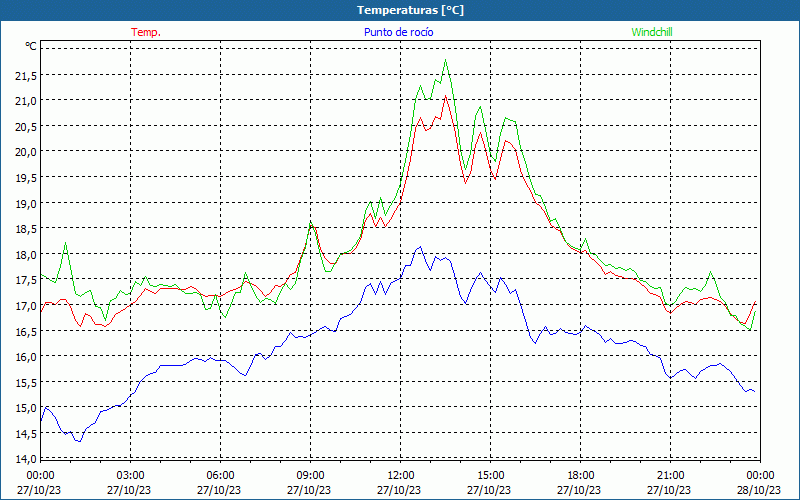Click the "16,0" y-axis value
800x500 pixels.
point(26,357)
